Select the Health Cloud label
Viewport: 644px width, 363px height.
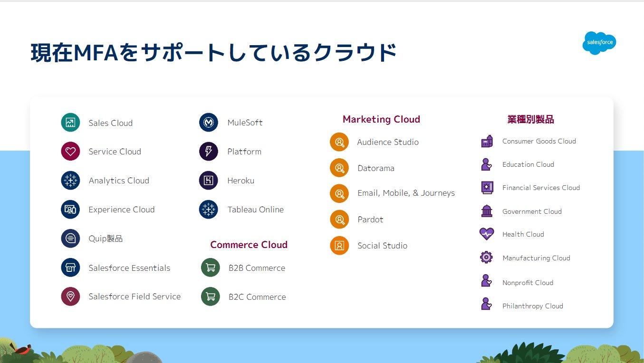pyautogui.click(x=523, y=234)
